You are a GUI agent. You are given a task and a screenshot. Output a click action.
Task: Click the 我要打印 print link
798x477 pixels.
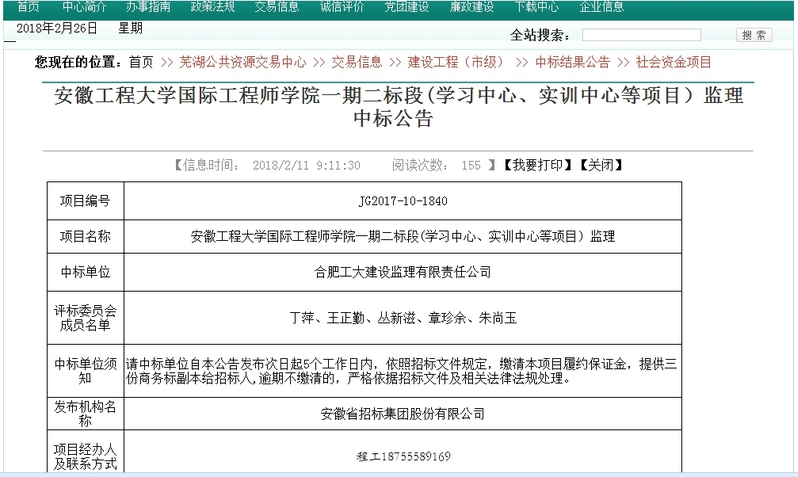tap(537, 165)
